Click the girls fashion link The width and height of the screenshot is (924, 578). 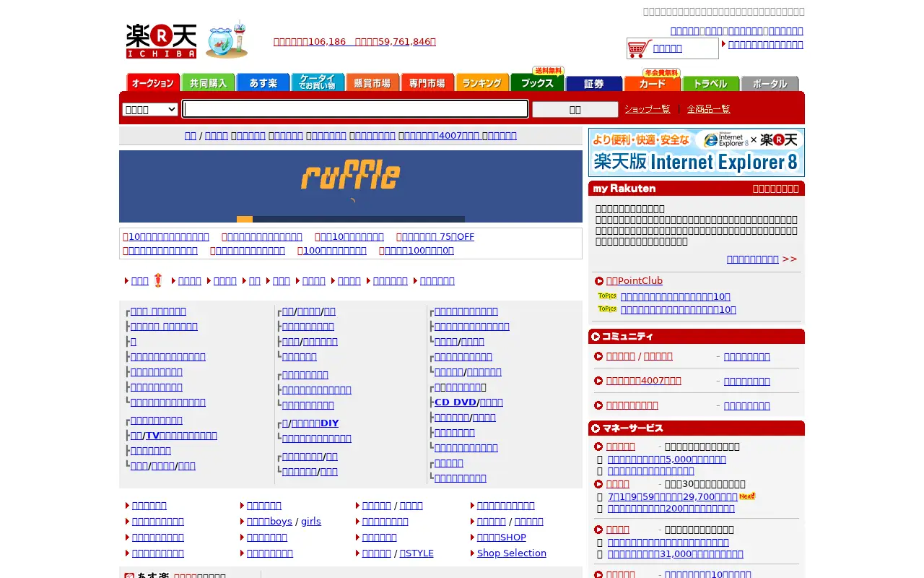pos(311,522)
